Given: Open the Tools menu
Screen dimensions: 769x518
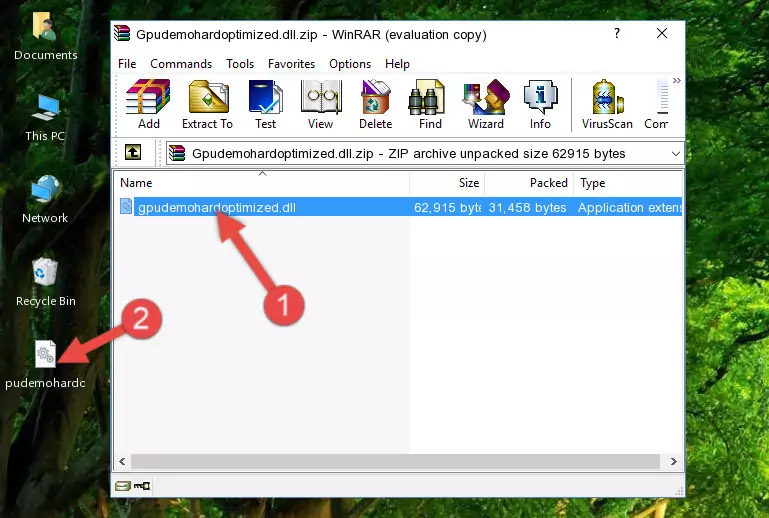Looking at the screenshot, I should pos(240,64).
